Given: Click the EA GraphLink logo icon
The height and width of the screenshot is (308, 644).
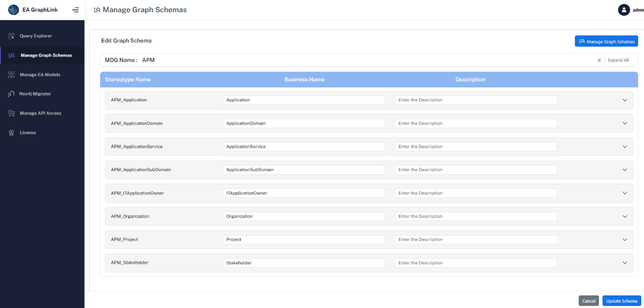Looking at the screenshot, I should click(x=14, y=10).
